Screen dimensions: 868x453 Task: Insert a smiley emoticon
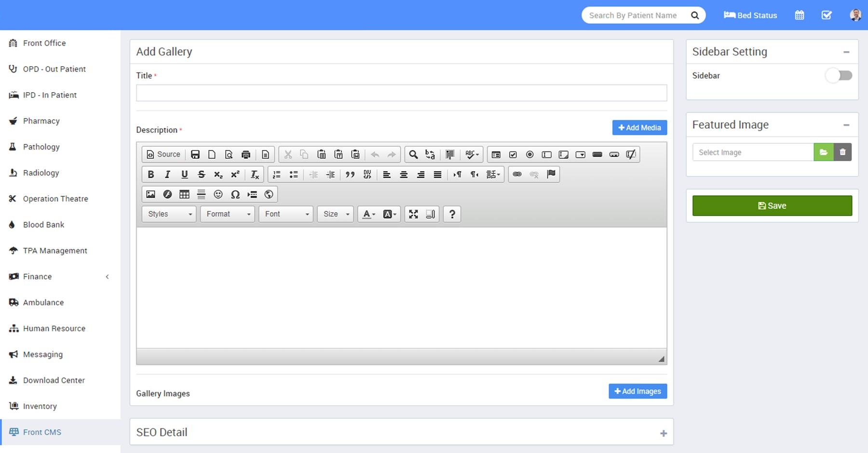point(218,194)
